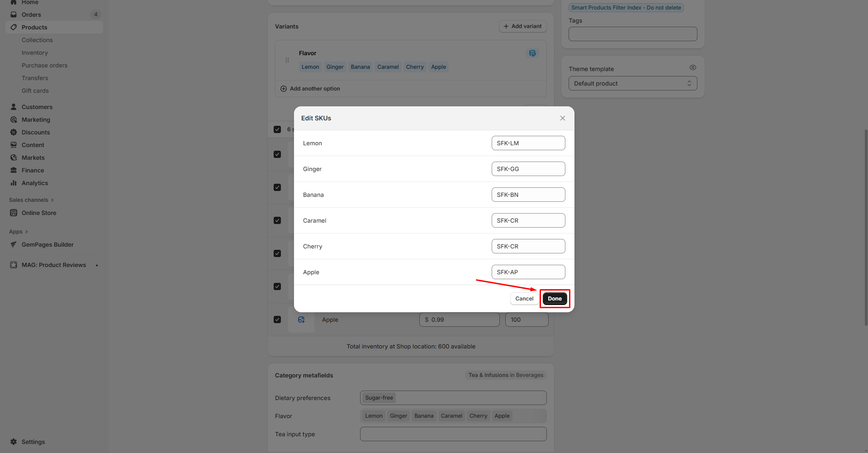
Task: Click the Cherry SKU input field
Action: pyautogui.click(x=528, y=246)
